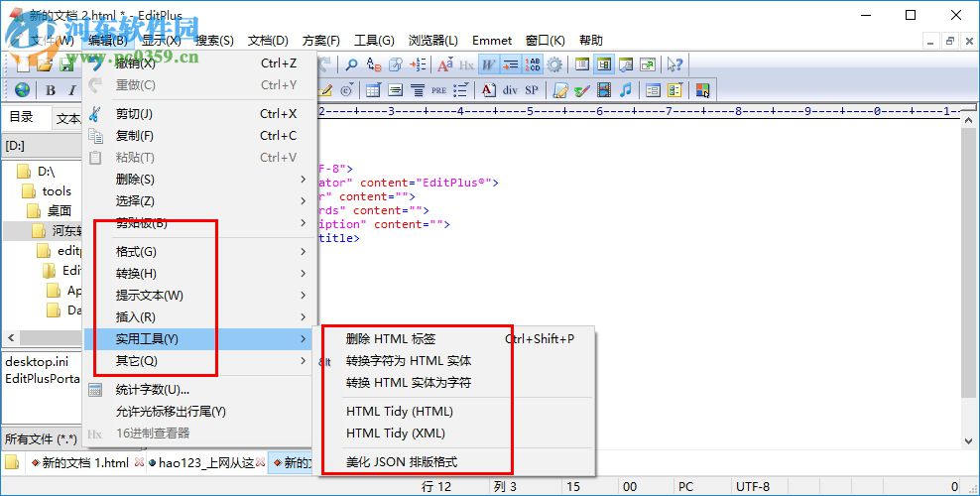Open the © special character dropdown
The height and width of the screenshot is (496, 980).
[x=346, y=90]
